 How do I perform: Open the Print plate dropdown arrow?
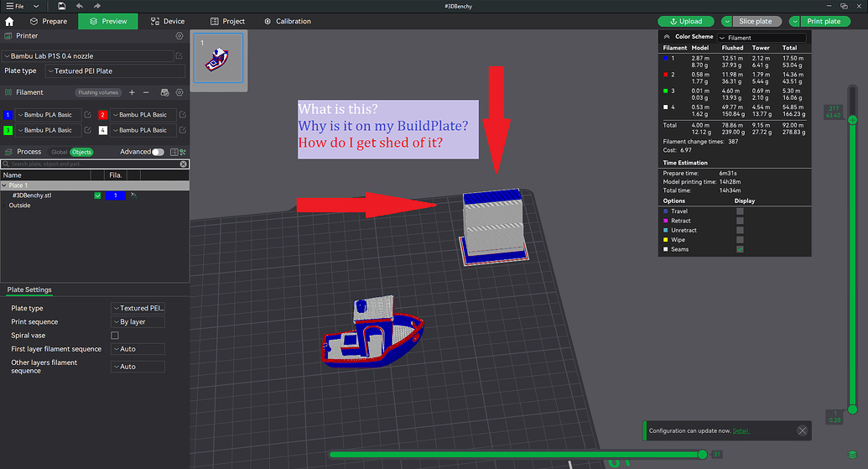[794, 21]
